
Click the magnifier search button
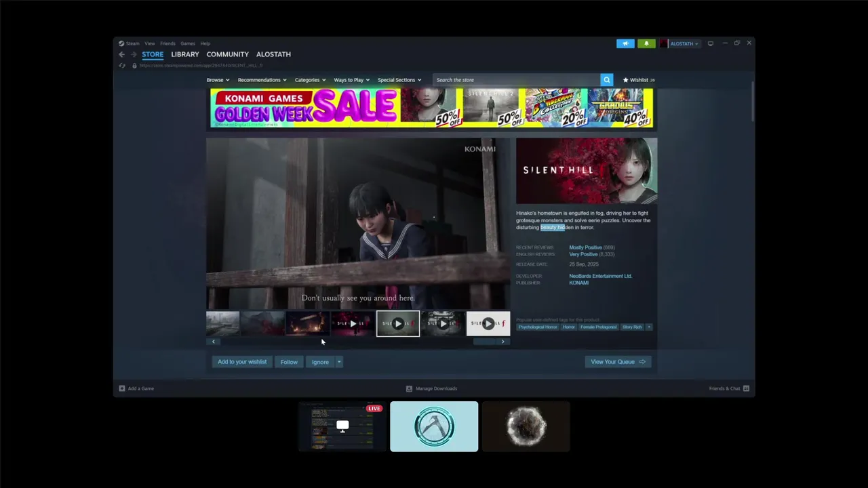point(607,80)
